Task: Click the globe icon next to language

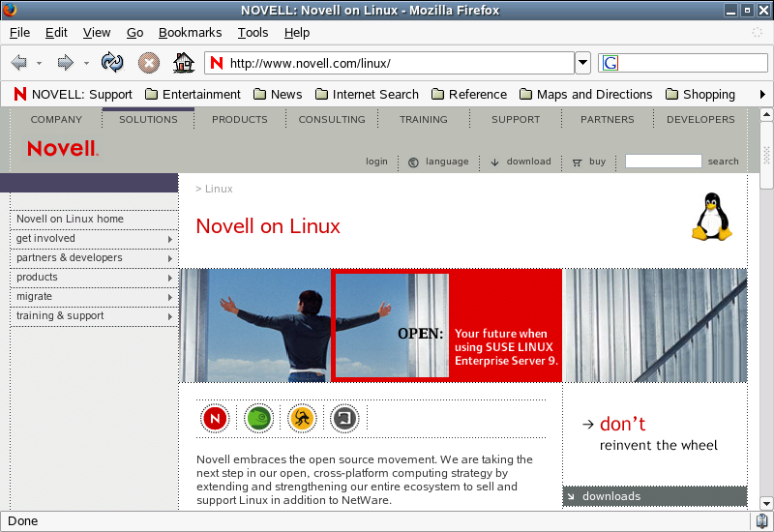Action: point(414,163)
